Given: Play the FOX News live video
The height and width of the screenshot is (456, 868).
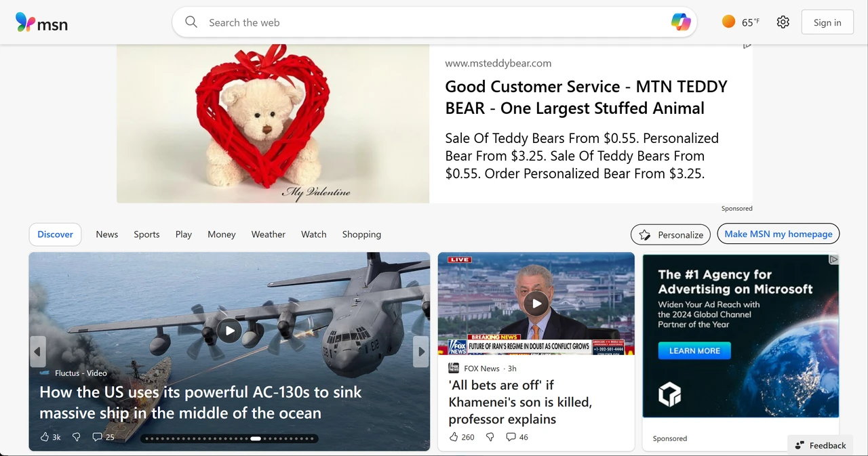Looking at the screenshot, I should 536,304.
